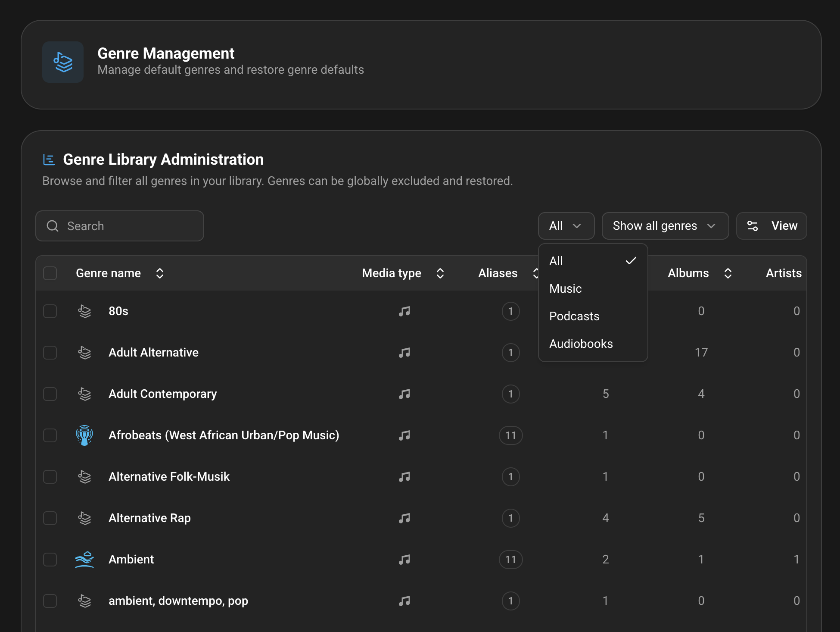
Task: Click the Alternative Folk-Musik genre name
Action: (169, 477)
